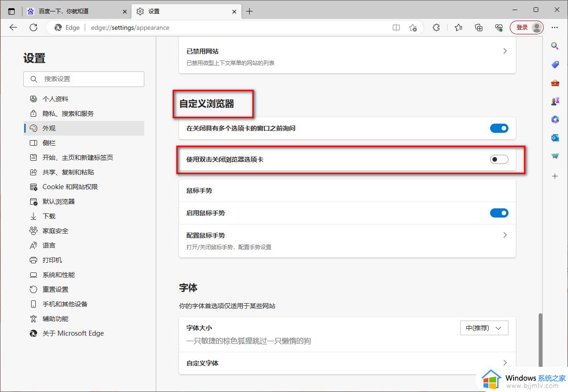Open sidebar Outlook icon
The image size is (568, 392).
[555, 138]
